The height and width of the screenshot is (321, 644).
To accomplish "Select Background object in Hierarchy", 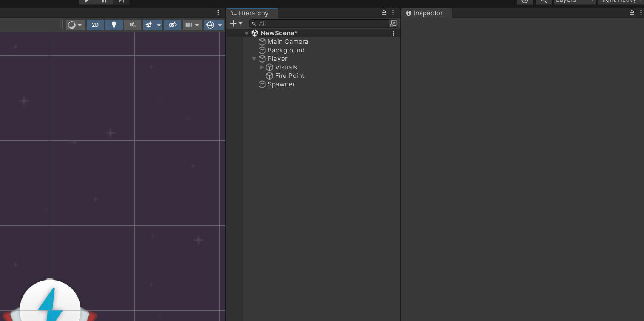I will [286, 50].
